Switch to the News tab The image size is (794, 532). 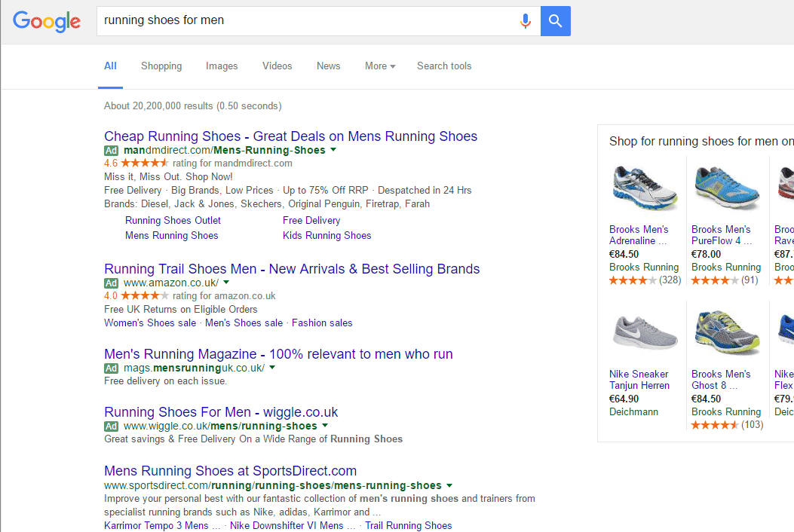click(328, 66)
